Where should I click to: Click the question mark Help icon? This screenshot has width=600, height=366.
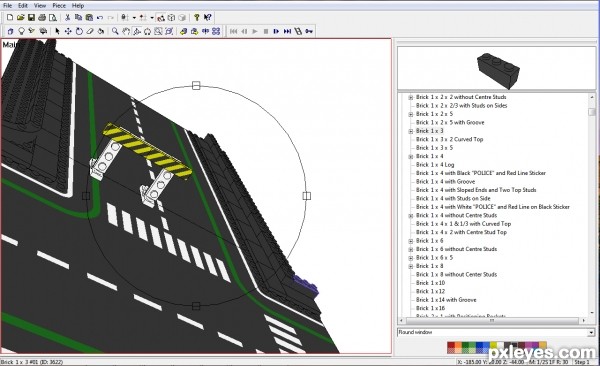tap(196, 18)
